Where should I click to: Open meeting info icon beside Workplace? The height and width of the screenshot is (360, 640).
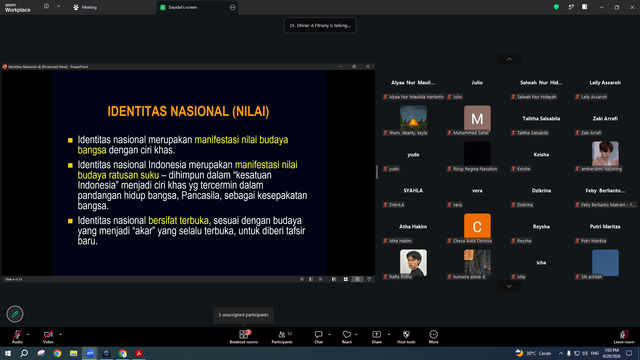click(x=46, y=7)
